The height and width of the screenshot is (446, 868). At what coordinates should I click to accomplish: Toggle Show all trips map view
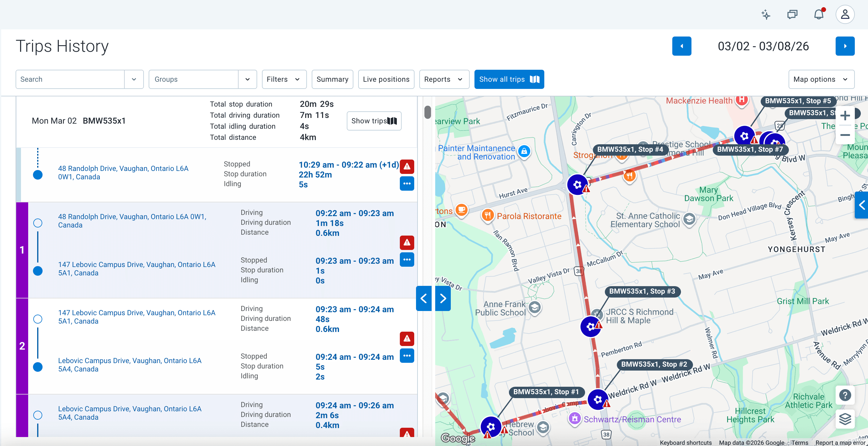509,79
